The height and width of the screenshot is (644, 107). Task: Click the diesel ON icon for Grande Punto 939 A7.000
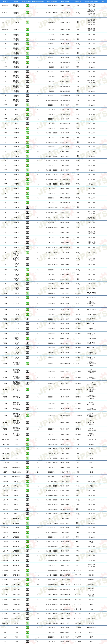click(28, 100)
